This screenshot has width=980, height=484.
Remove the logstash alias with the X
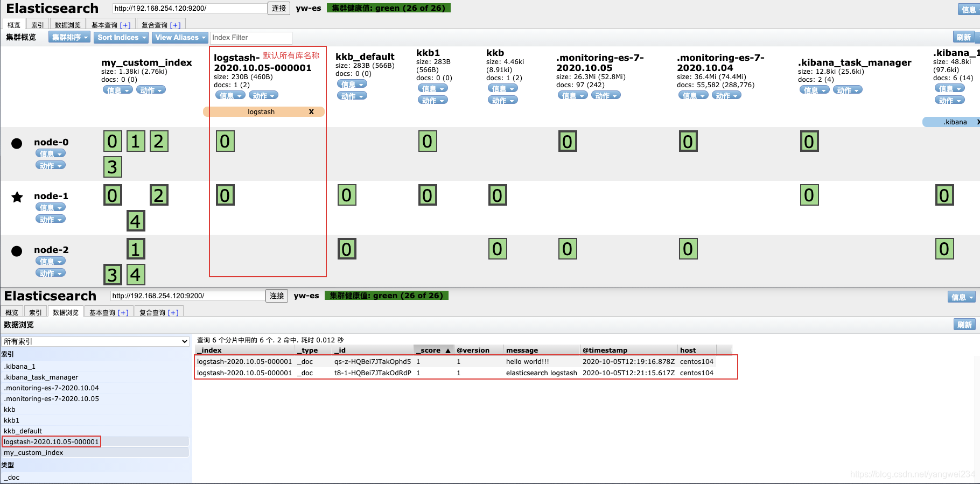pyautogui.click(x=311, y=112)
